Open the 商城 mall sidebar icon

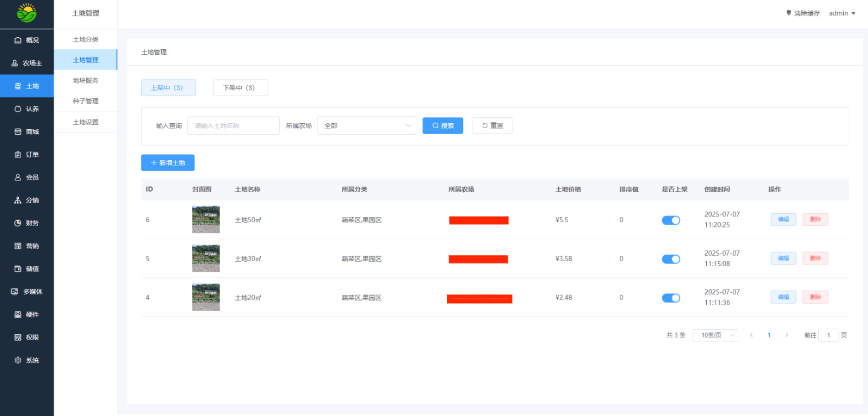pos(18,132)
